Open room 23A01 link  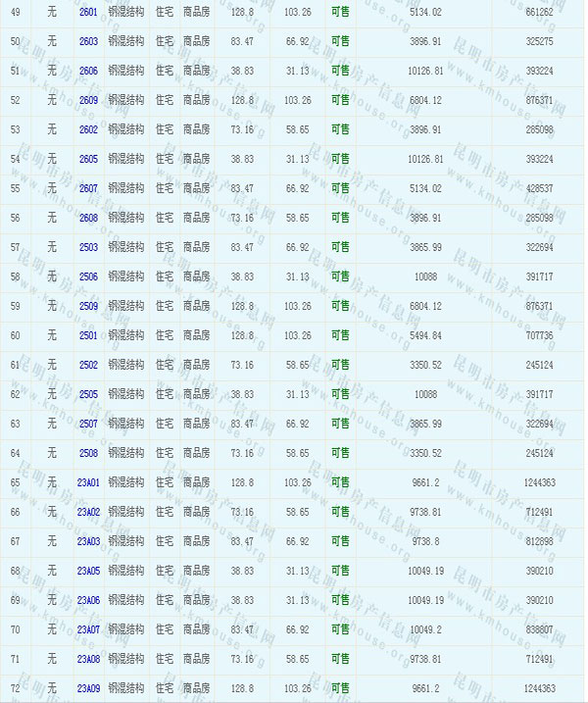pyautogui.click(x=88, y=482)
